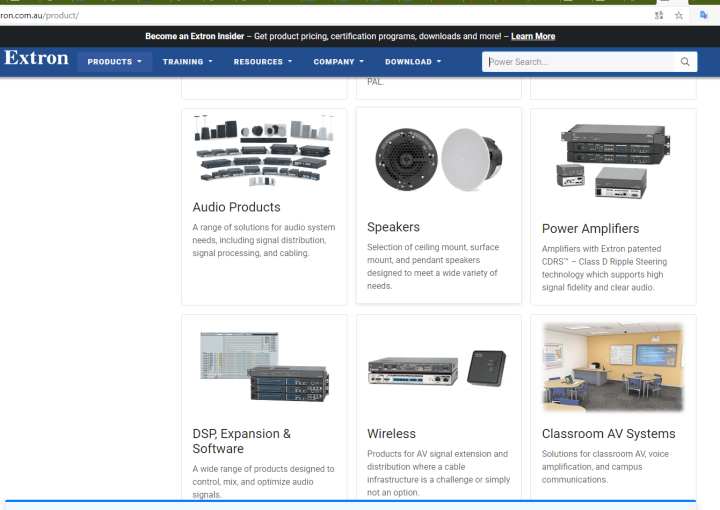
Task: Click text 'Solutions for classroom AV, voice'
Action: pyautogui.click(x=605, y=454)
